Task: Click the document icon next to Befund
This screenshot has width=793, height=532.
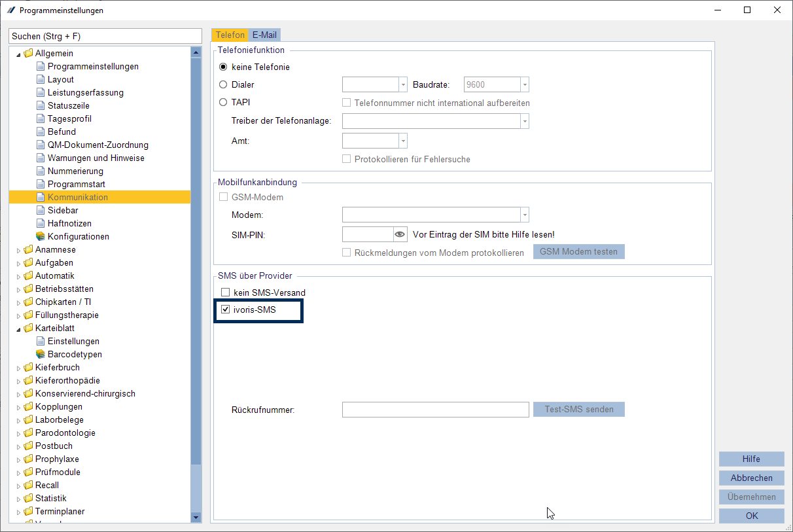Action: pyautogui.click(x=41, y=132)
